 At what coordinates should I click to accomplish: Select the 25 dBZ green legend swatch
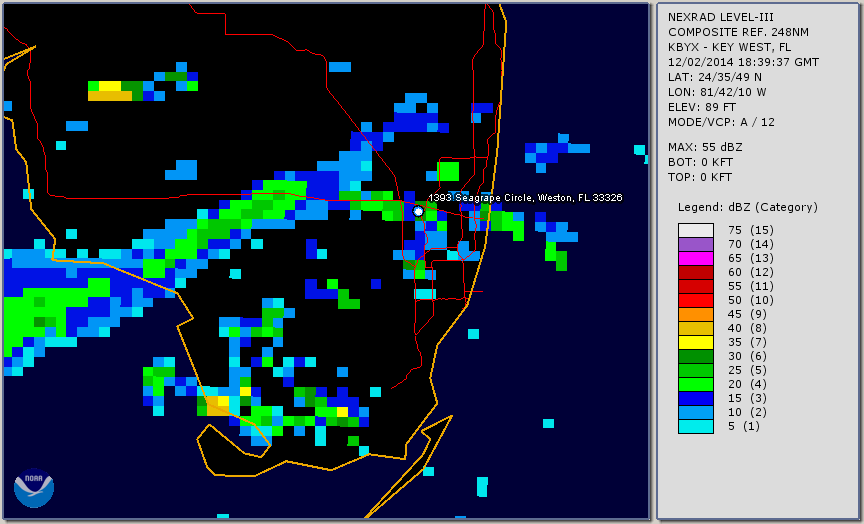point(696,370)
